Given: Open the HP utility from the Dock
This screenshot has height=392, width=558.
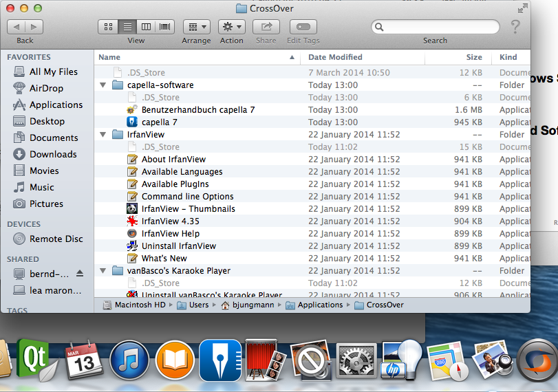Looking at the screenshot, I should 401,360.
